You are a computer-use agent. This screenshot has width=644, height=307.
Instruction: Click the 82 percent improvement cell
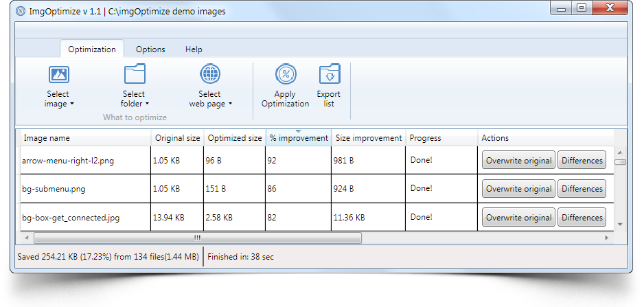298,218
